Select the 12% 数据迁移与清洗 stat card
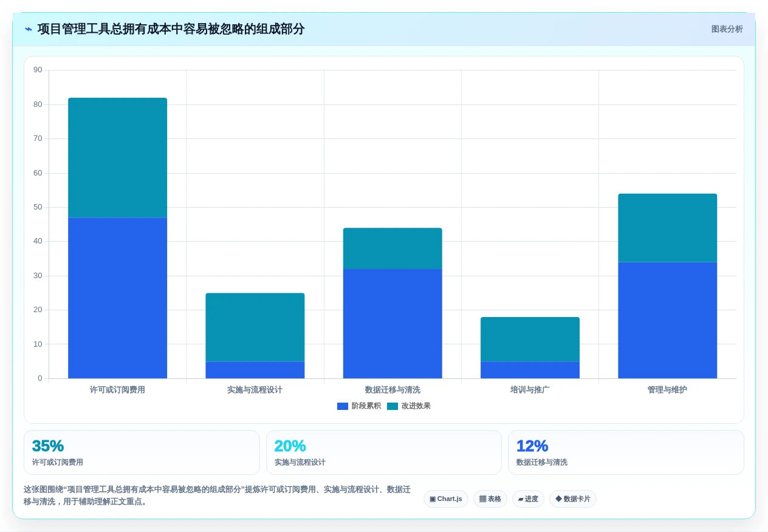This screenshot has height=532, width=768. [626, 452]
